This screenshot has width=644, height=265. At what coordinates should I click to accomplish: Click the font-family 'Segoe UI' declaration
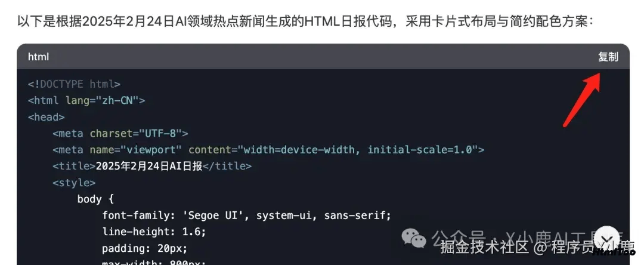(246, 215)
